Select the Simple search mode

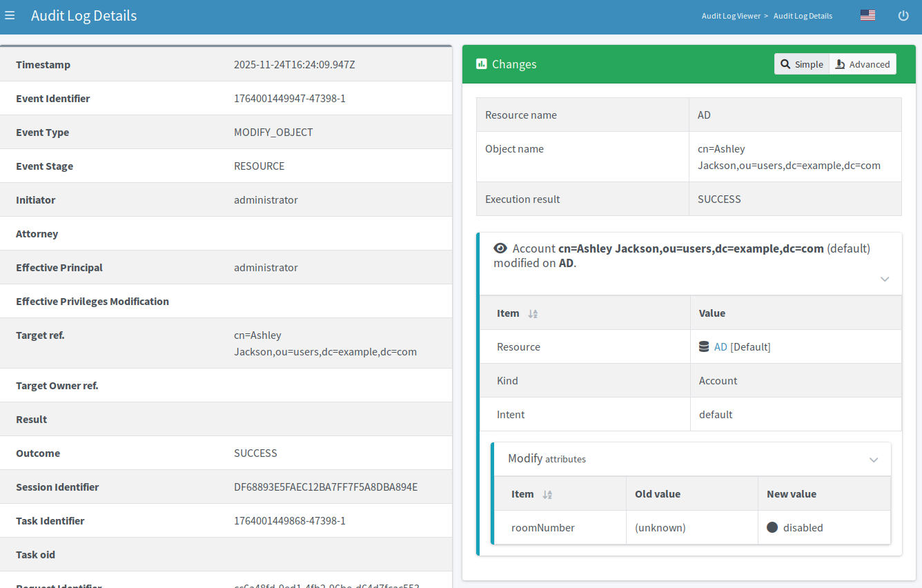coord(801,63)
